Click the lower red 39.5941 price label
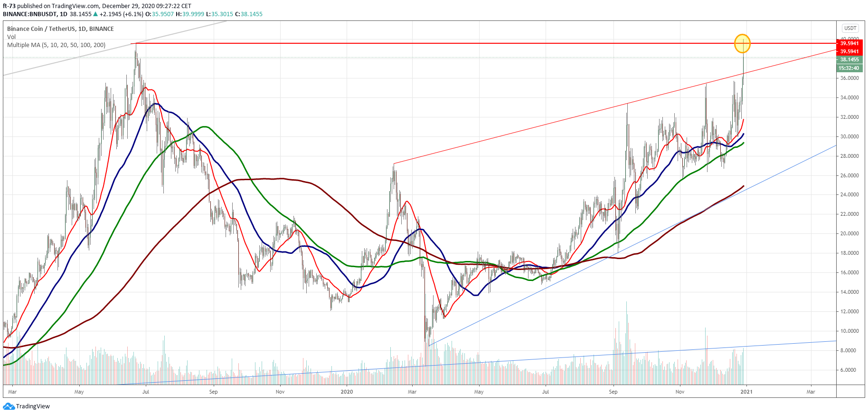 coord(849,51)
